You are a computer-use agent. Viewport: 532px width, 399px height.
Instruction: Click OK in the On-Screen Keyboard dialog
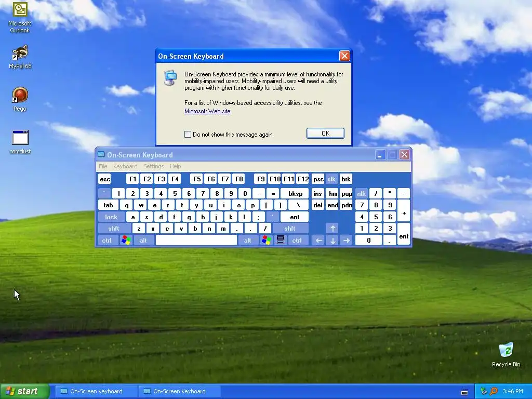point(325,134)
